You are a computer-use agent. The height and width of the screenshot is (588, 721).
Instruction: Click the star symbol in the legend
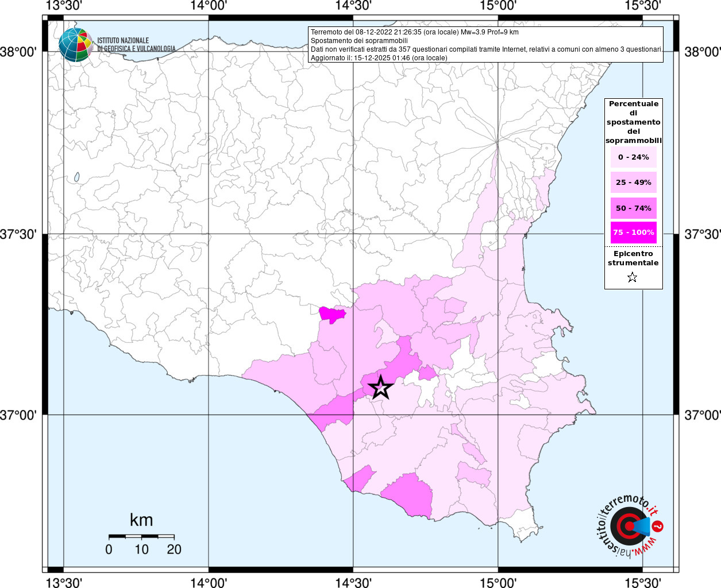pyautogui.click(x=632, y=278)
